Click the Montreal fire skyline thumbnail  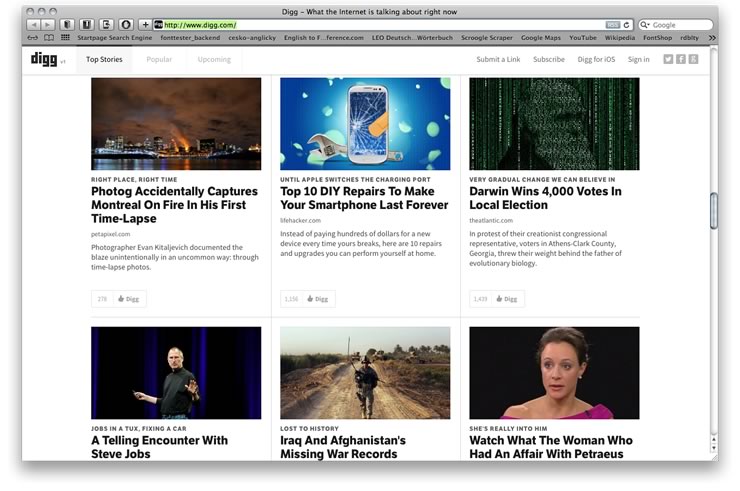(176, 124)
